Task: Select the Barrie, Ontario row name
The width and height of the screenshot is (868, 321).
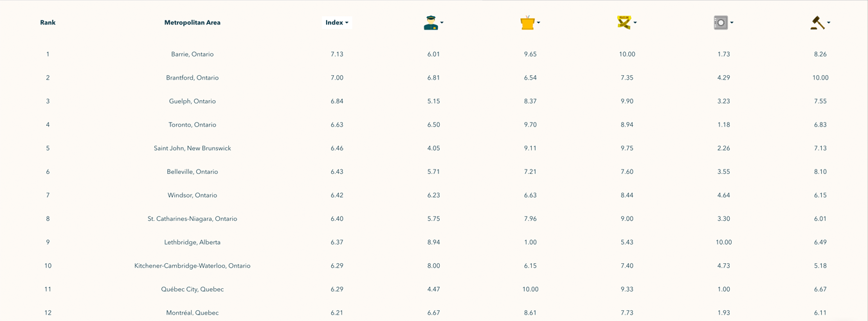Action: coord(192,54)
